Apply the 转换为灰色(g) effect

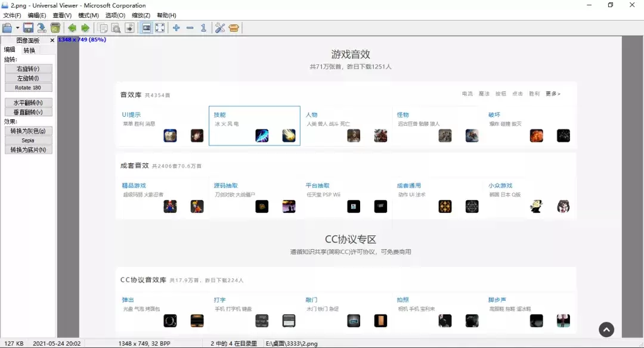[x=29, y=131]
